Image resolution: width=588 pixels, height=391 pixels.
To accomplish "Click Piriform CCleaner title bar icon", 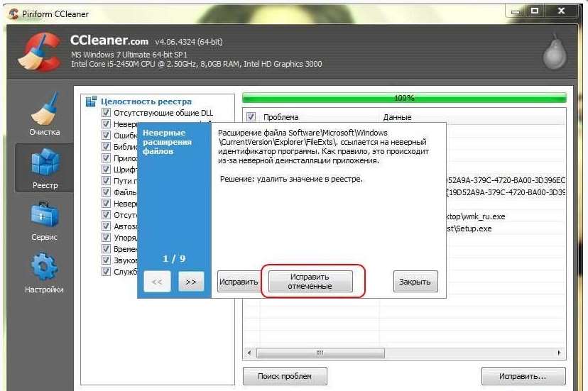I will pyautogui.click(x=12, y=11).
